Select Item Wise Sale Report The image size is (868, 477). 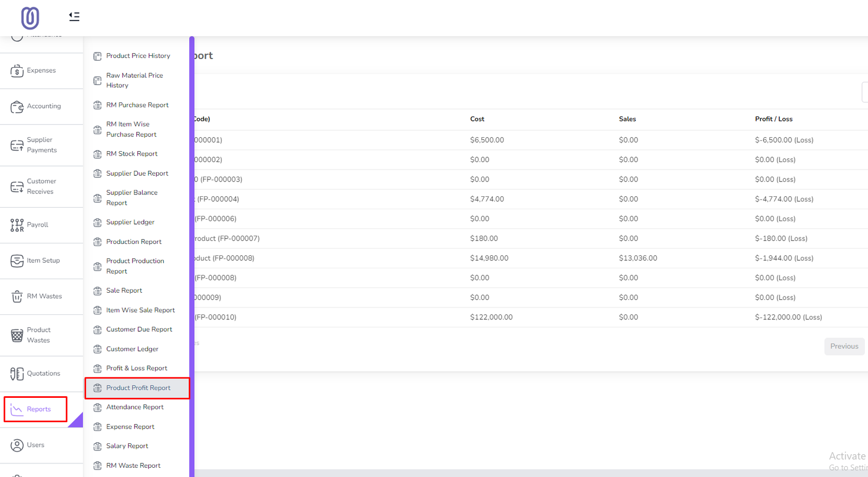click(140, 311)
